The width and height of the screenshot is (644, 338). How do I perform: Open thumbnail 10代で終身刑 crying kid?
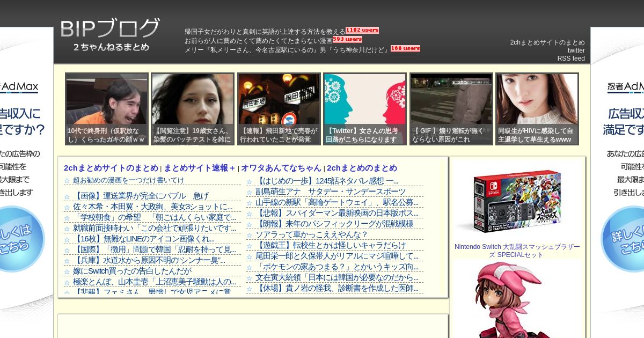107,109
